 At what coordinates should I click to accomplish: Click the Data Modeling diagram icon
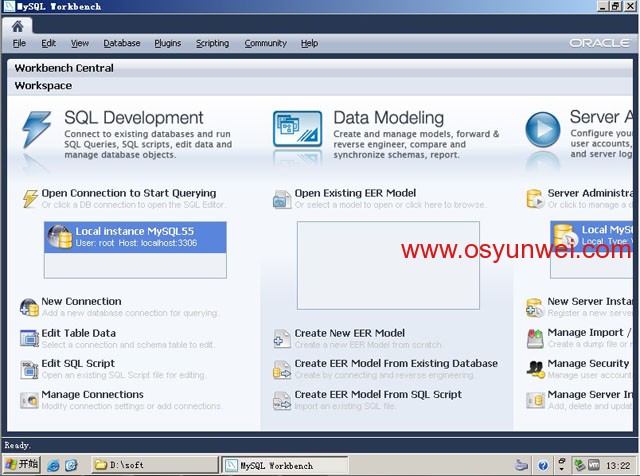[297, 129]
